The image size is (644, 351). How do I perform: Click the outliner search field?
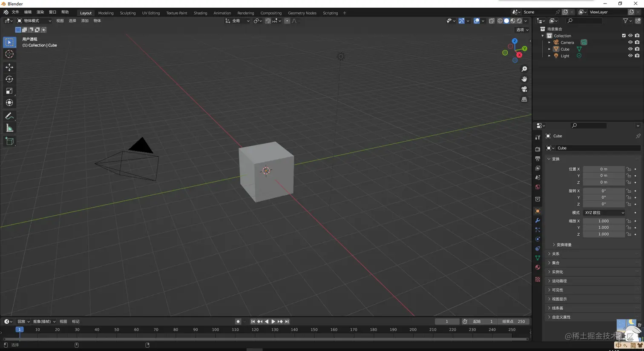pos(584,21)
